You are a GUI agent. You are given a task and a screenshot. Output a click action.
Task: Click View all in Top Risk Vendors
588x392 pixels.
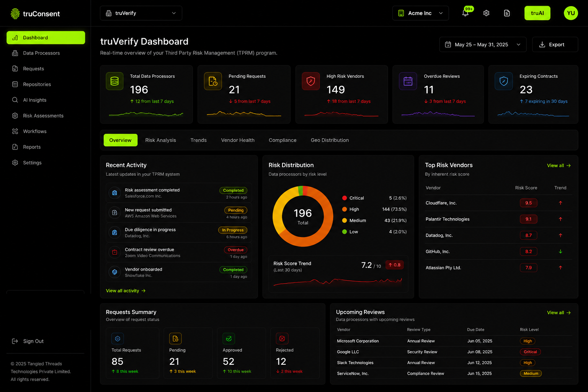(559, 166)
